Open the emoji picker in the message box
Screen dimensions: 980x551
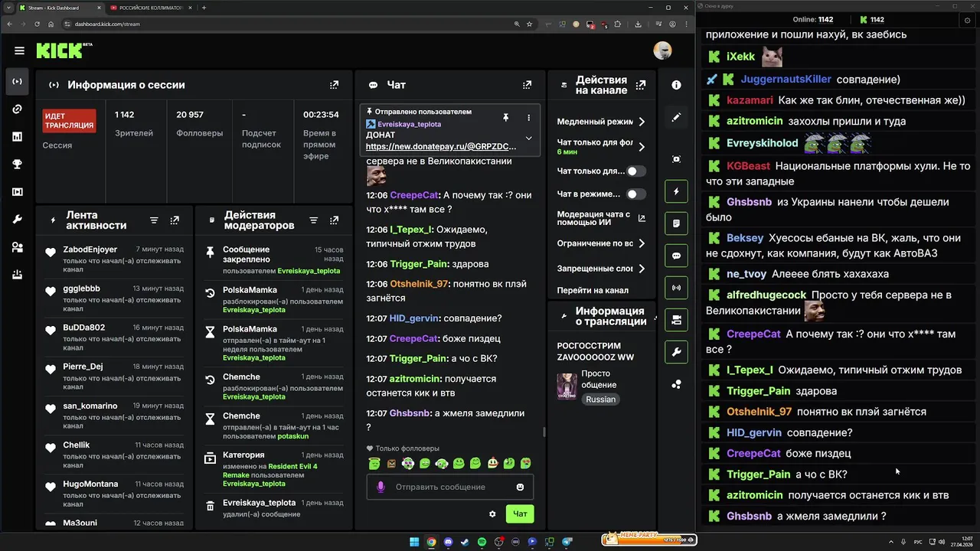(520, 487)
